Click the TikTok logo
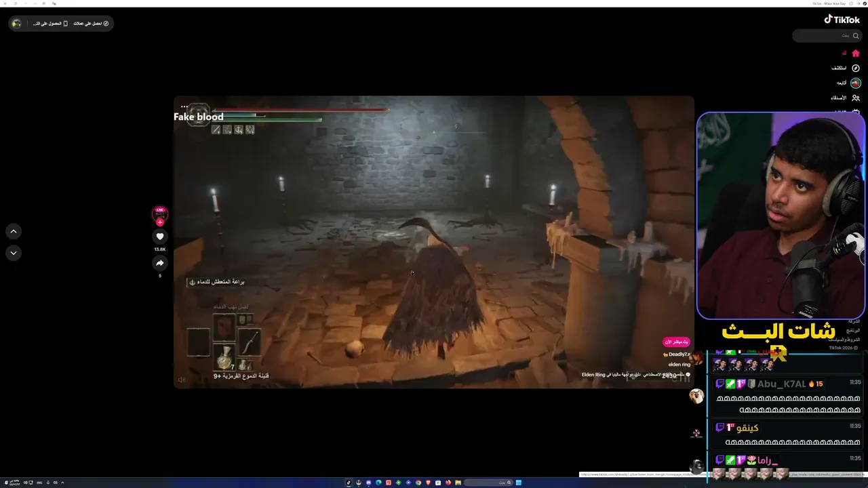This screenshot has width=868, height=488. coord(842,20)
